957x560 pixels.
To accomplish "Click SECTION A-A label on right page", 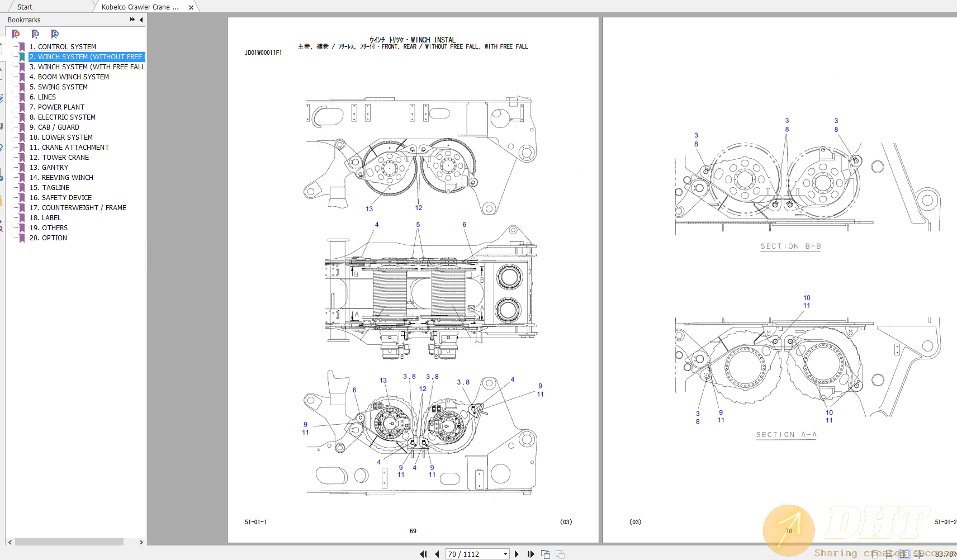I will click(x=787, y=435).
